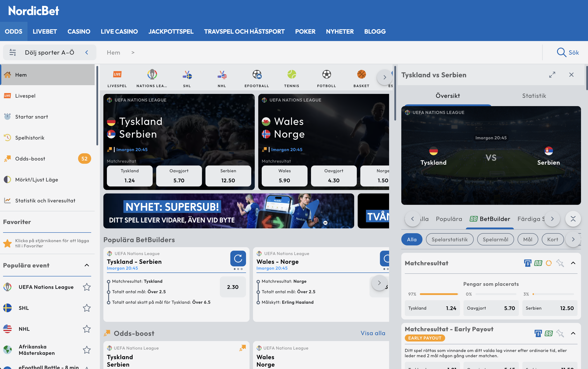Viewport: 588px width, 369px height.
Task: Click the BetBuilder BB icon in Matchresultat
Action: (538, 263)
